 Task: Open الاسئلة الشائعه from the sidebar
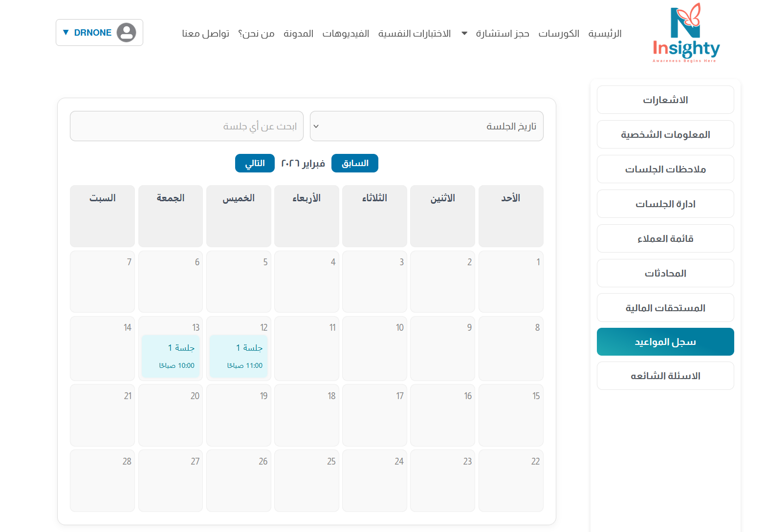665,376
